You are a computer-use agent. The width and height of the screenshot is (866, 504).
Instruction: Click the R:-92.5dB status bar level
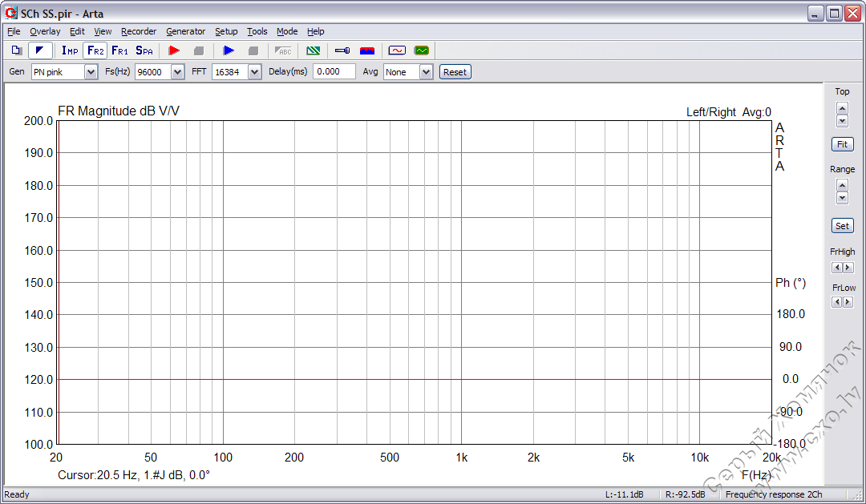coord(685,494)
